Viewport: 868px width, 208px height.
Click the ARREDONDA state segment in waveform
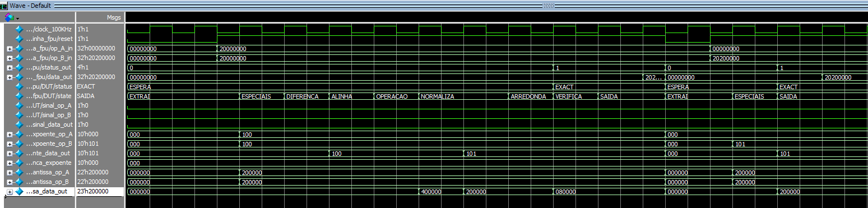tap(530, 96)
